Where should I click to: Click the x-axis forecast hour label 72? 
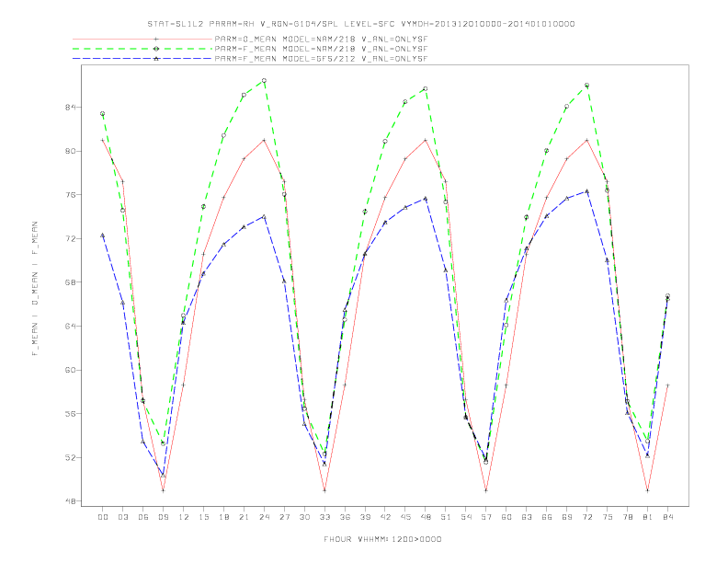pos(586,517)
